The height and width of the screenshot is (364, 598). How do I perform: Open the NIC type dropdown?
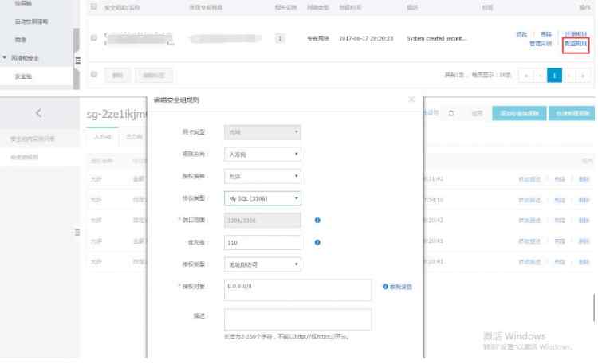pos(262,132)
